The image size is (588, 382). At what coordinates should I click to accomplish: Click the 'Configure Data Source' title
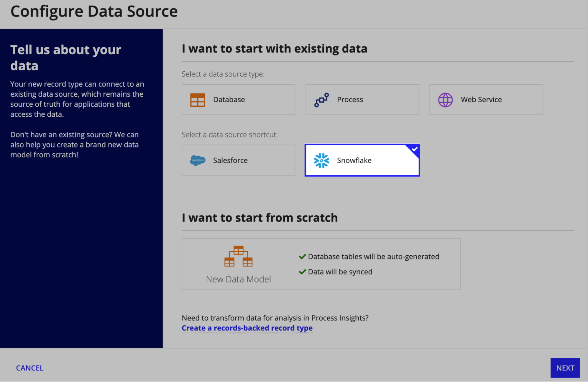[94, 12]
